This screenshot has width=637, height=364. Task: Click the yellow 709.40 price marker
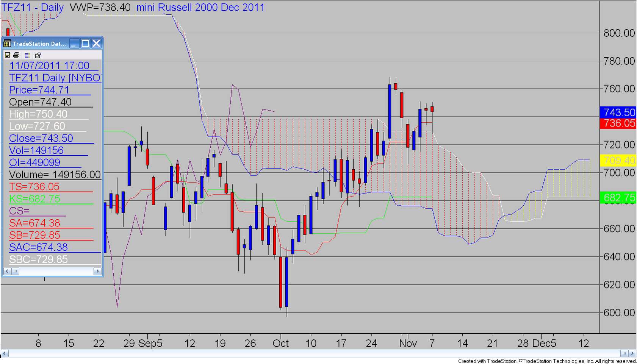(619, 161)
